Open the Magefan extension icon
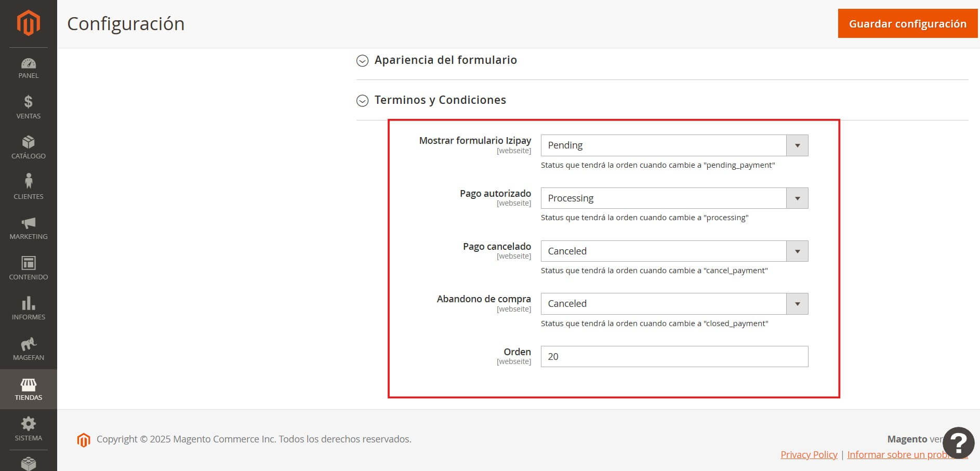The height and width of the screenshot is (471, 980). point(28,344)
